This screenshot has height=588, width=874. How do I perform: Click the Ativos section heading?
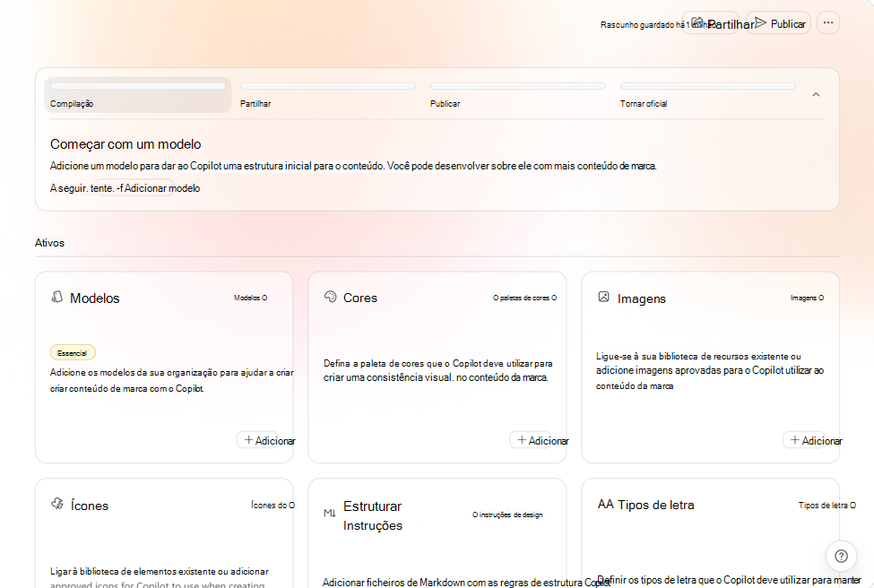pyautogui.click(x=49, y=242)
